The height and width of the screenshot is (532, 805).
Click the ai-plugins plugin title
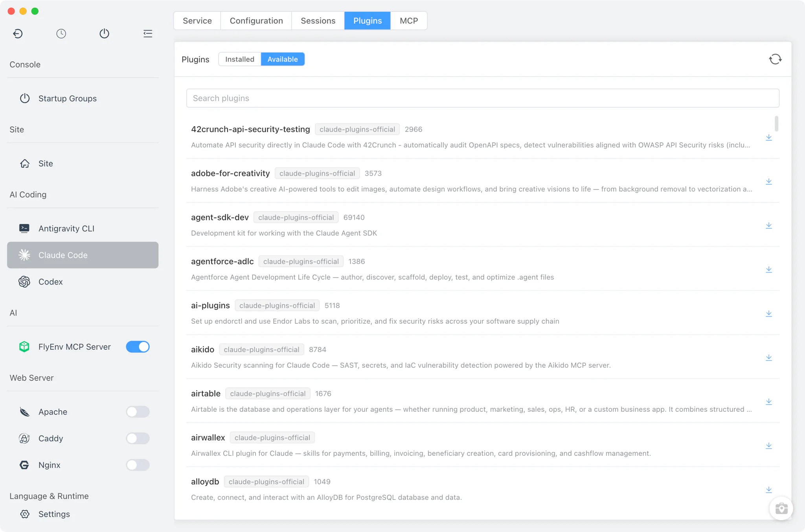click(210, 305)
